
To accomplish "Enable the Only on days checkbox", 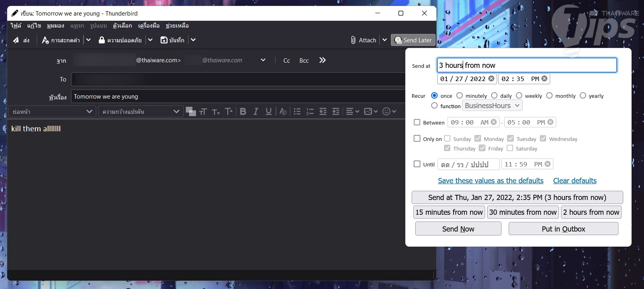I will pyautogui.click(x=417, y=139).
